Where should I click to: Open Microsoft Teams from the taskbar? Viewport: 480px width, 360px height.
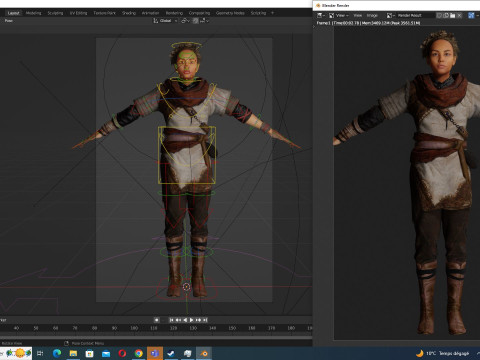(x=155, y=353)
